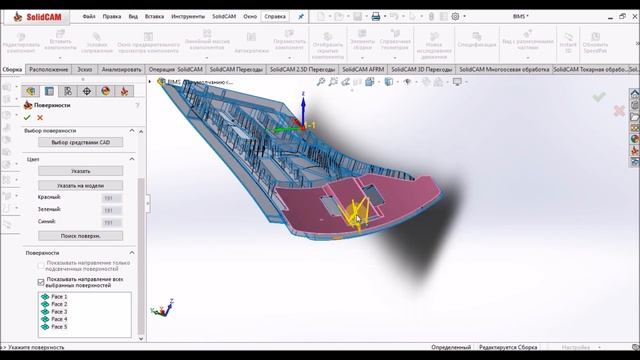The image size is (640, 360).
Task: Click the Синий value field
Action: tap(111, 223)
